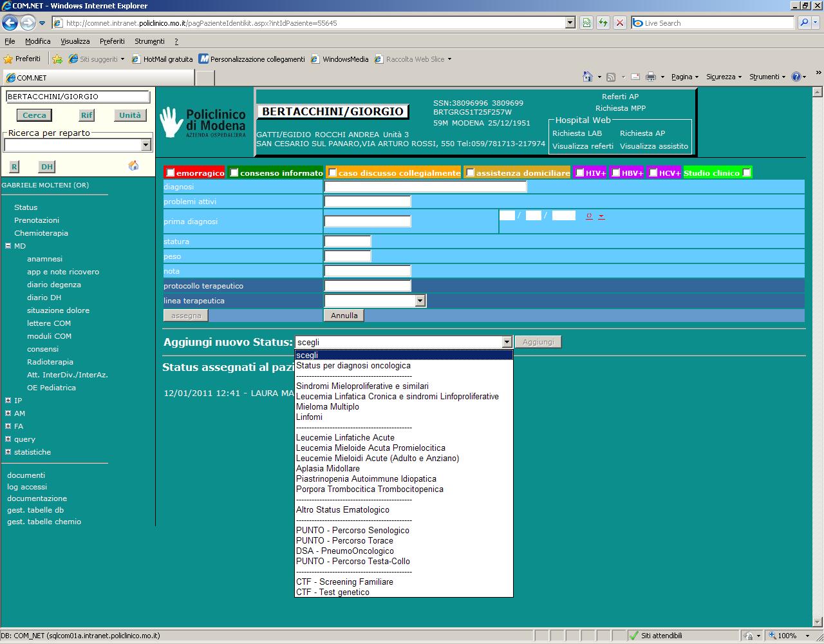The width and height of the screenshot is (824, 644).
Task: Click the Refresh page icon
Action: click(603, 23)
